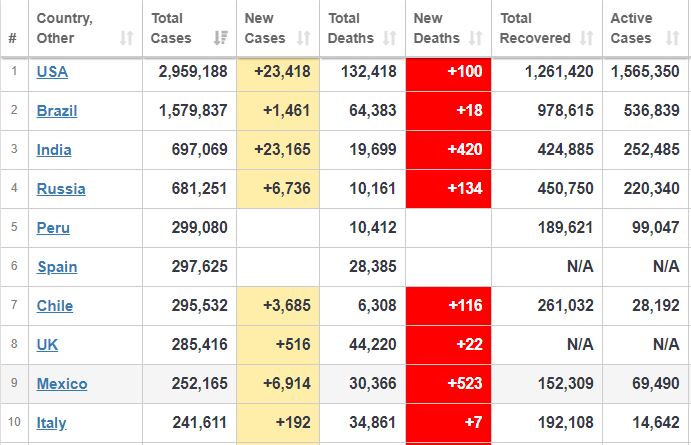Select the Spain country link
The height and width of the screenshot is (445, 691).
(57, 267)
